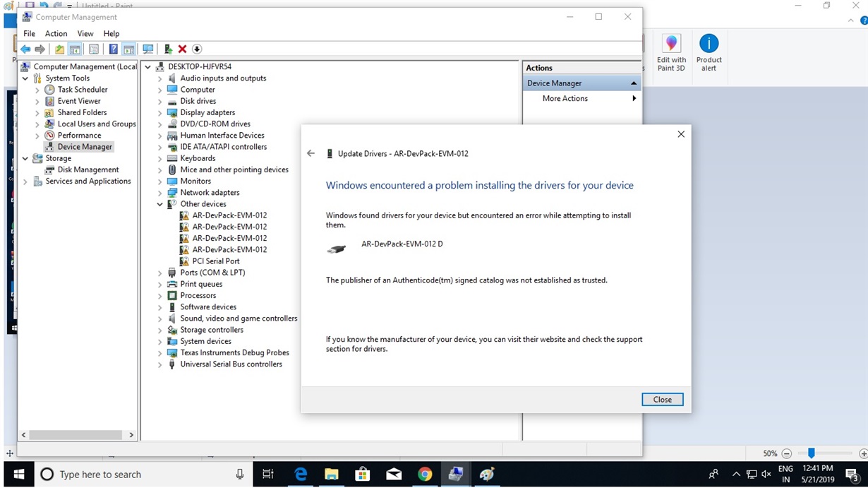The height and width of the screenshot is (488, 868).
Task: Click the Paint zoom out minus button
Action: [787, 454]
